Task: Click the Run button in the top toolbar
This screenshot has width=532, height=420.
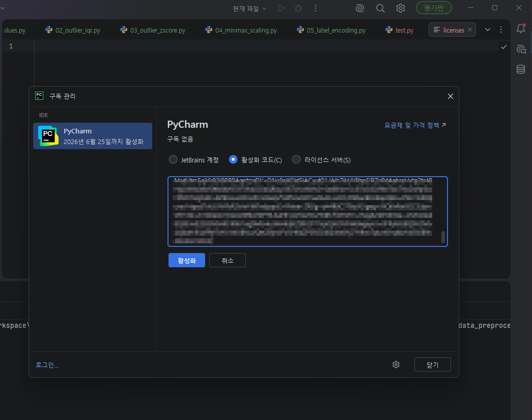Action: coord(281,8)
